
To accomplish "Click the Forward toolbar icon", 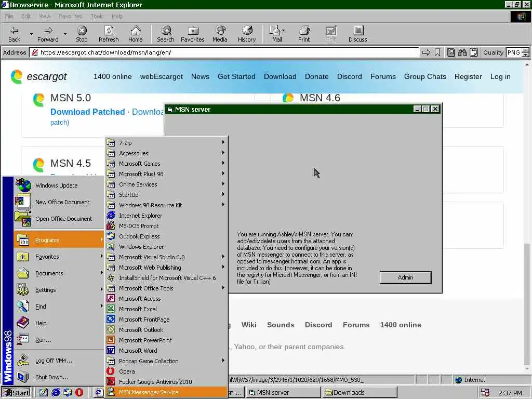I will pos(48,34).
